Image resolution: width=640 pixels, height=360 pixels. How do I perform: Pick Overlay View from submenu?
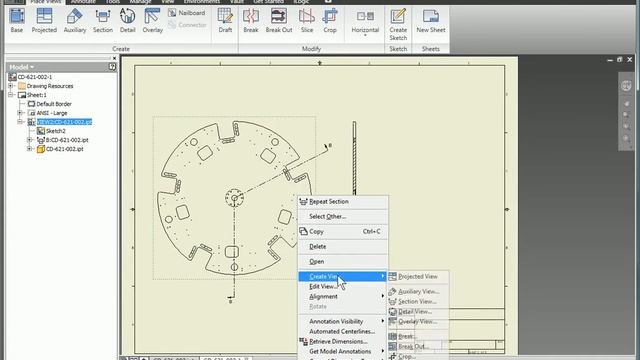418,322
